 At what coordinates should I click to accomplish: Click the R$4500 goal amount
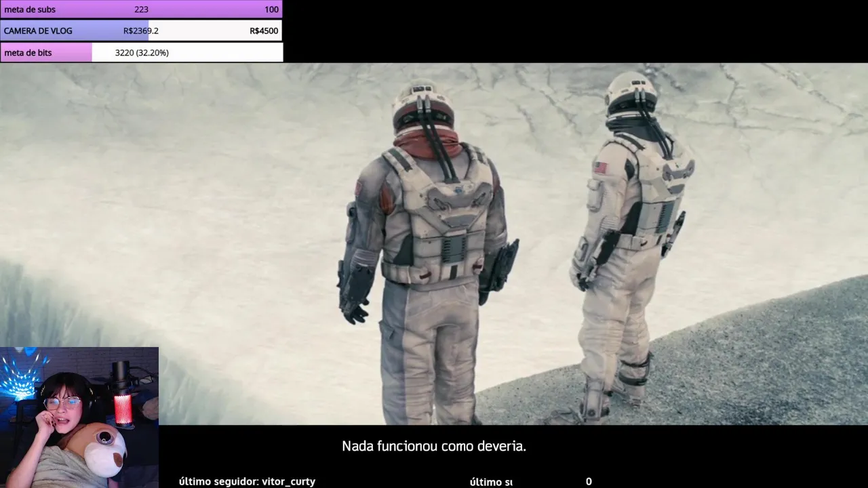[264, 30]
